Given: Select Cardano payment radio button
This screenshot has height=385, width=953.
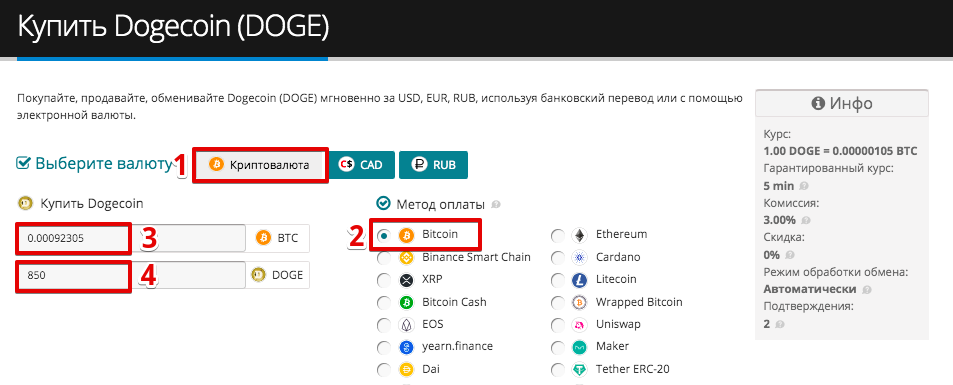Looking at the screenshot, I should pos(558,258).
